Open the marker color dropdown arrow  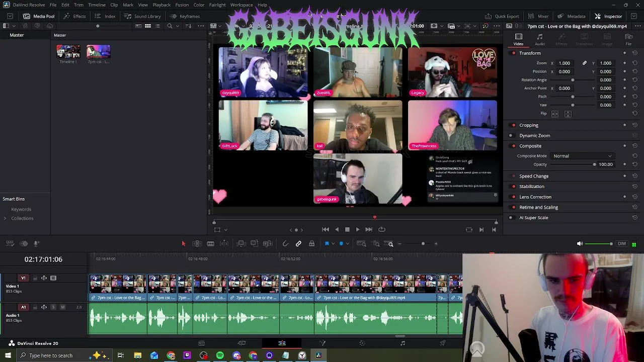point(348,244)
